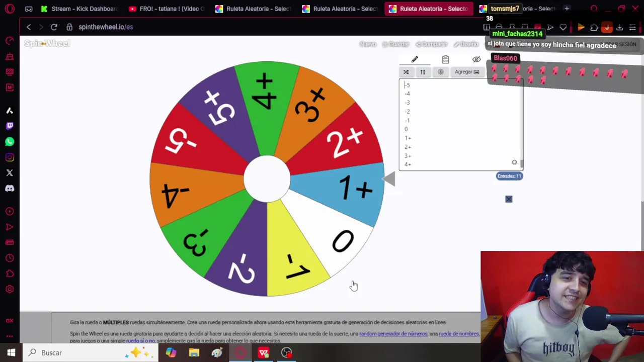Switch to the pencil edit entries tab
Screen dimensions: 644x362
[x=415, y=60]
